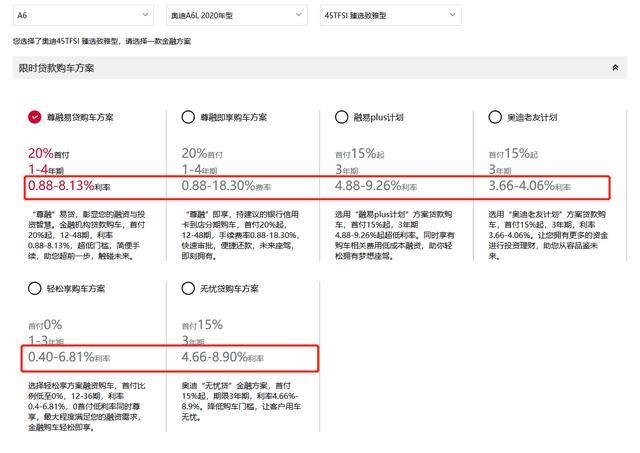This screenshot has height=453, width=640.
Task: Click the 尊融即享购车方案 plan title
Action: (x=233, y=118)
